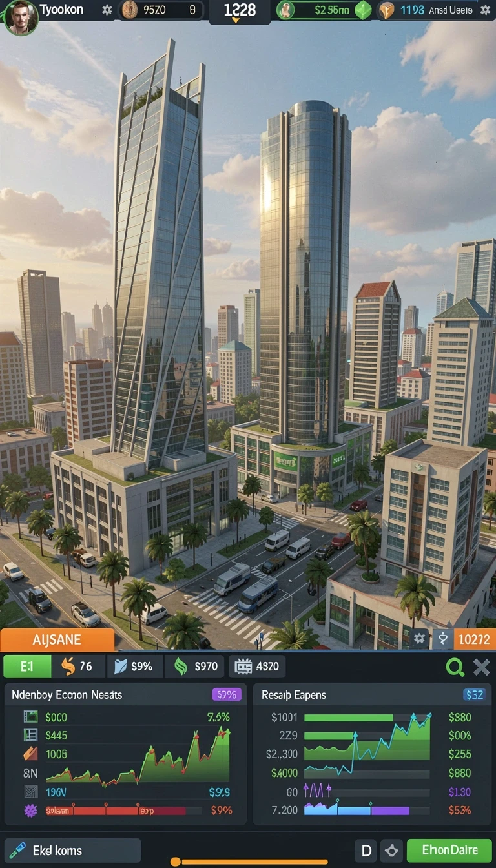Click the pencil icon in bottom bar
Image resolution: width=496 pixels, height=868 pixels.
(17, 850)
